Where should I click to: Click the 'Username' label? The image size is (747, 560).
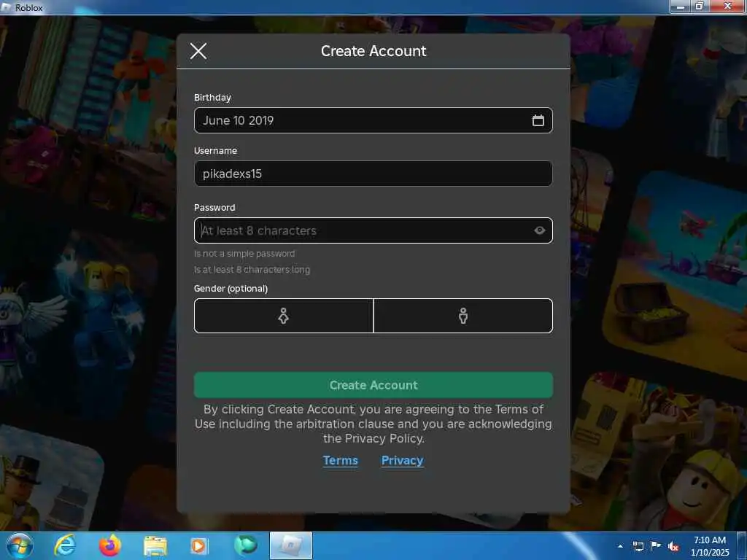(215, 150)
